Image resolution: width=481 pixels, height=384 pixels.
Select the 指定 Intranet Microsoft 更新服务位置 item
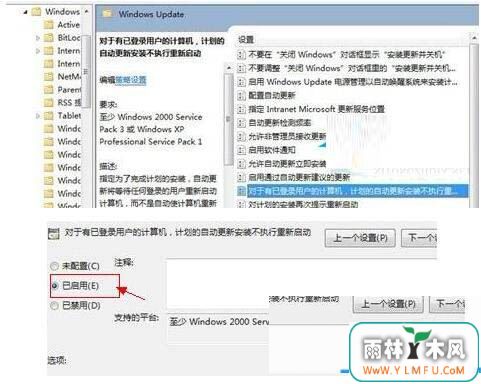(x=316, y=109)
